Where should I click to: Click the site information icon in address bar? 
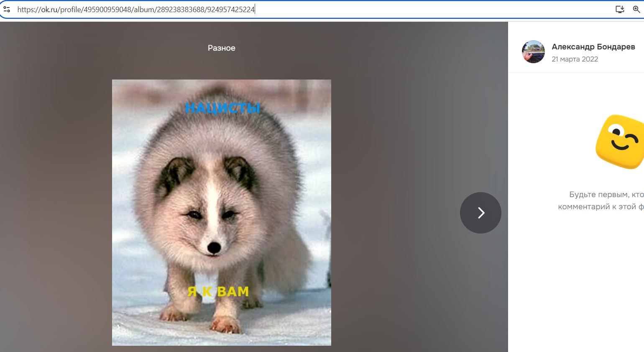point(7,9)
